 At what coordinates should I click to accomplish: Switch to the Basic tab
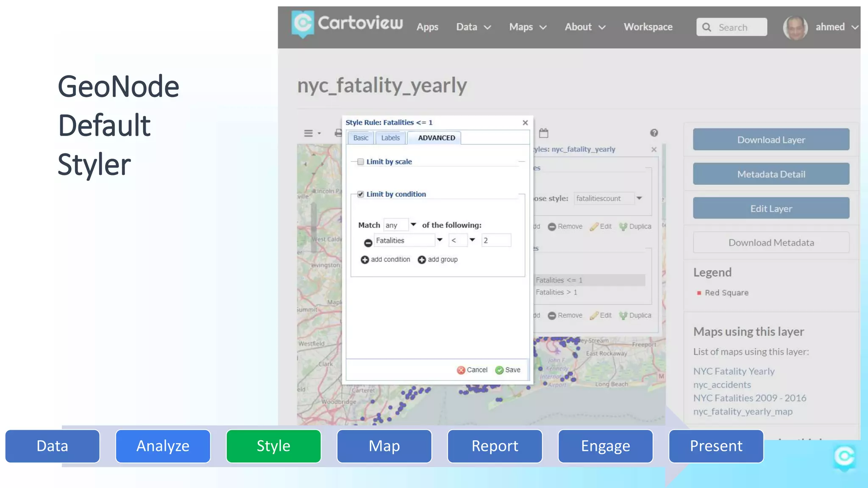coord(361,138)
